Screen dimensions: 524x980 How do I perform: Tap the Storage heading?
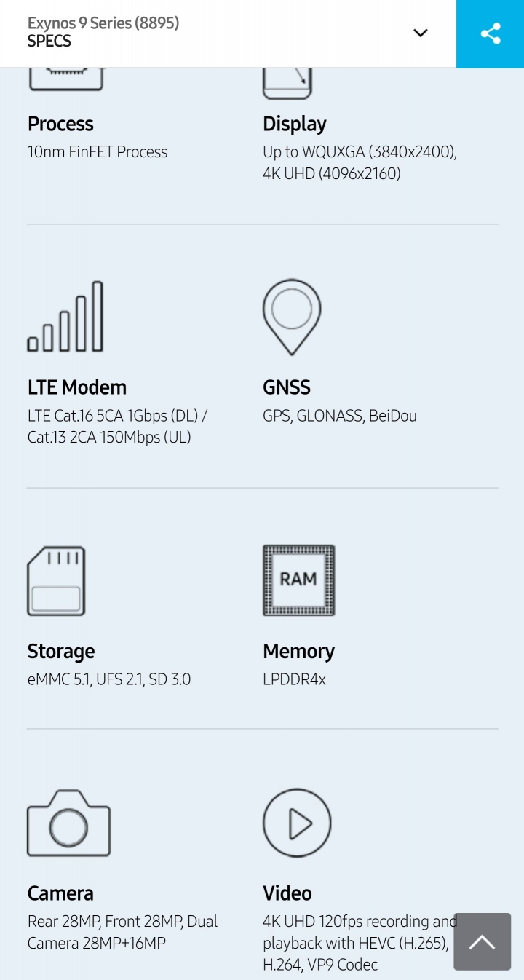(x=61, y=651)
